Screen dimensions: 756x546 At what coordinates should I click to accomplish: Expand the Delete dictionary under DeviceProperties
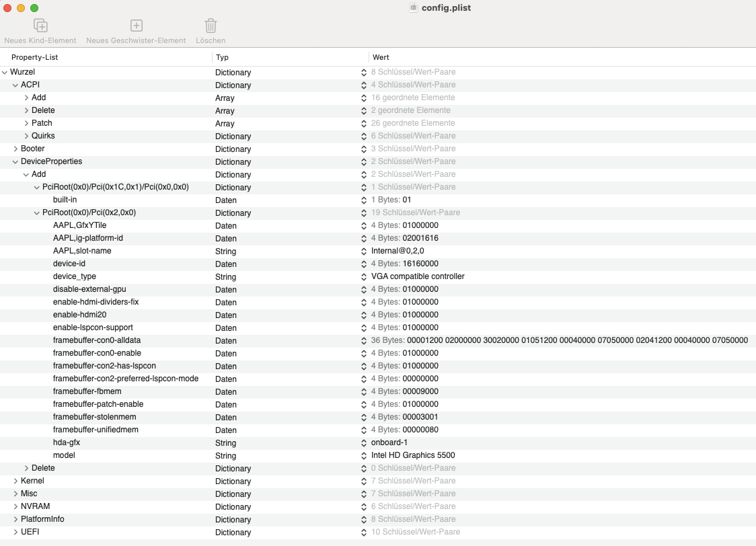[x=26, y=468]
